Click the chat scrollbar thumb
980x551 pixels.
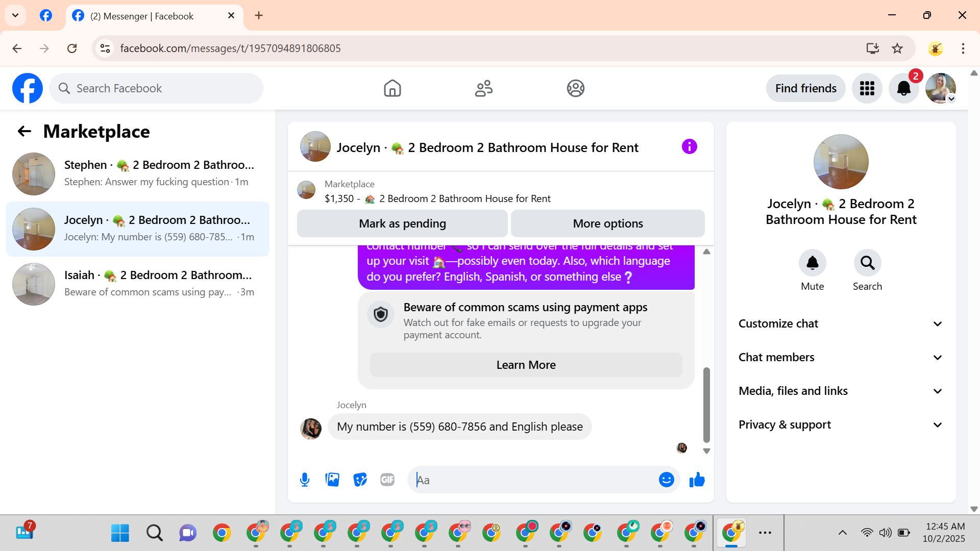706,404
